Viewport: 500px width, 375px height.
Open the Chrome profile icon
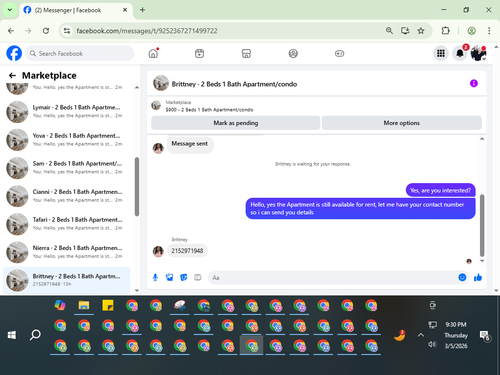click(471, 31)
